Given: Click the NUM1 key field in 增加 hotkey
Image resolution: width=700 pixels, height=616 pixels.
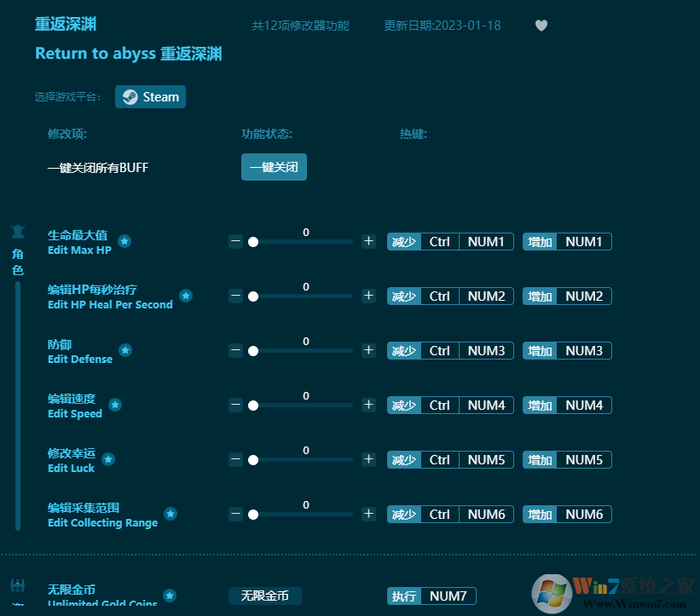Looking at the screenshot, I should coord(584,242).
